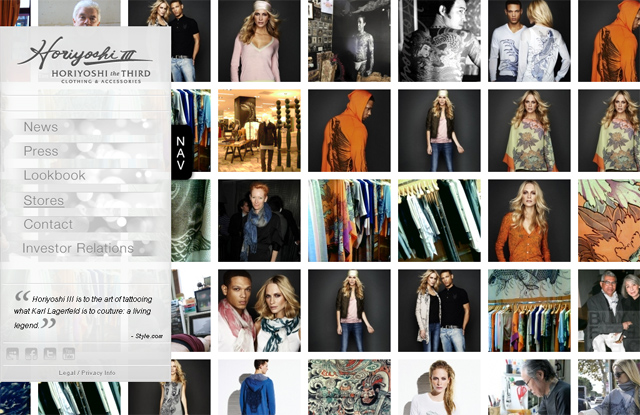Navigate to Investor Relations
Image resolution: width=640 pixels, height=415 pixels.
78,248
